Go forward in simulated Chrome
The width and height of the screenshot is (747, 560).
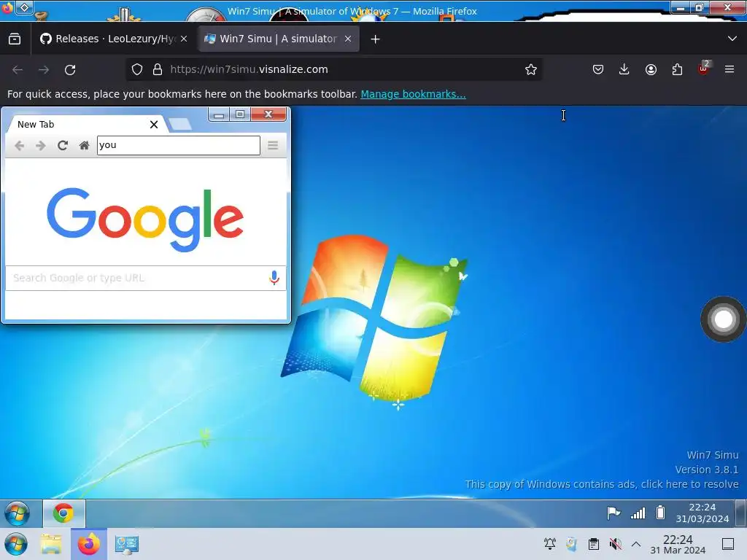pyautogui.click(x=41, y=146)
